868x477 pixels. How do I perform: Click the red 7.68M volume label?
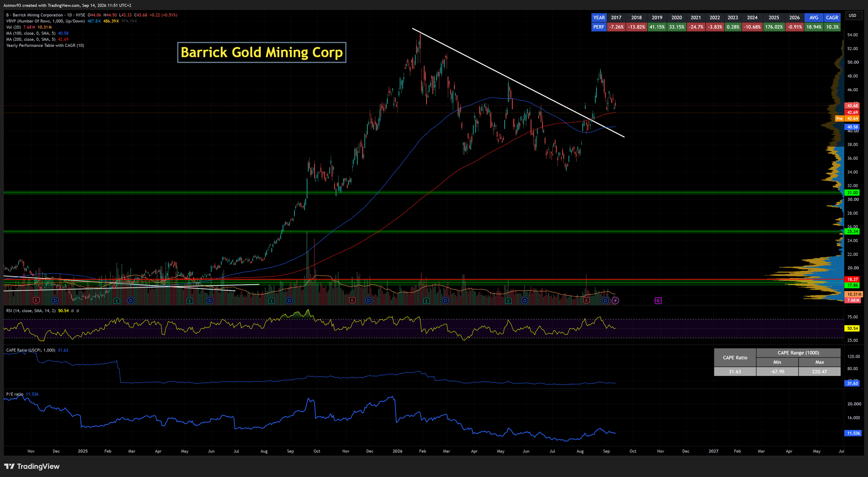853,300
